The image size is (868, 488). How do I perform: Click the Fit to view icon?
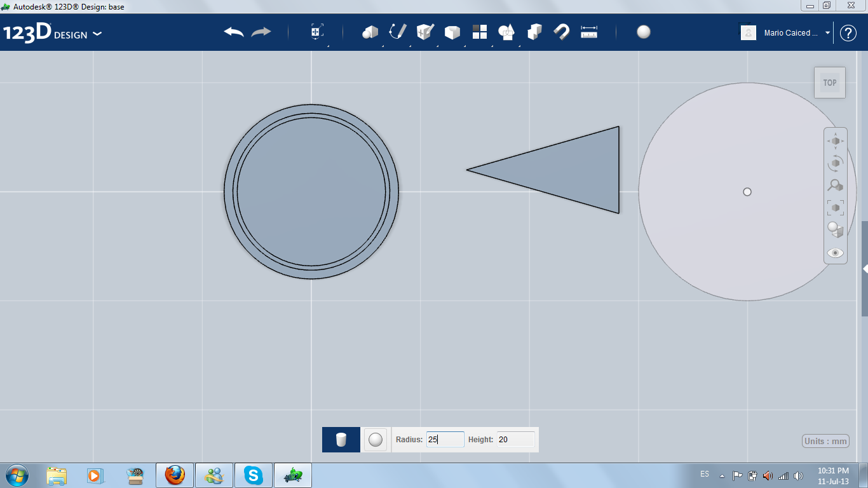click(836, 208)
